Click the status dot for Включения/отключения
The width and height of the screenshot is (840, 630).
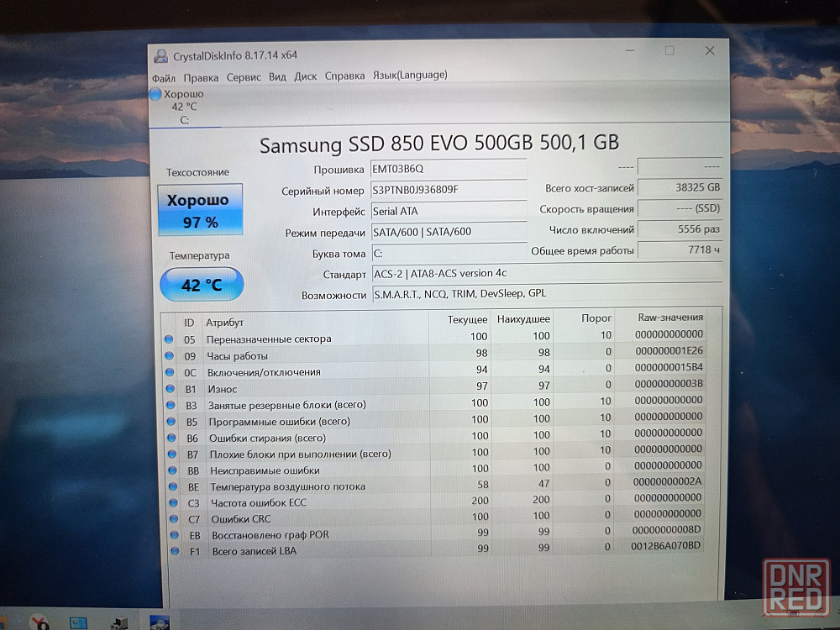point(170,372)
